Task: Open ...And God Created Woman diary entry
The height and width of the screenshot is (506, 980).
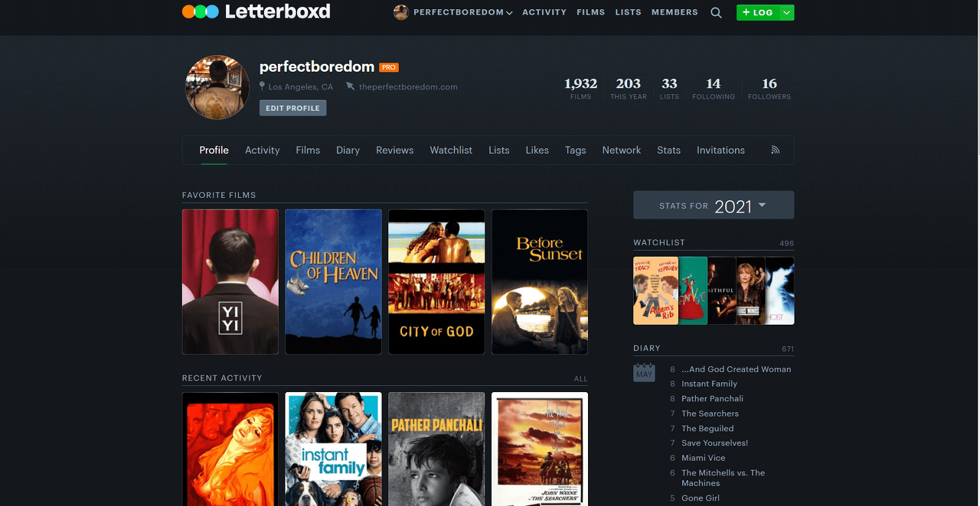Action: click(736, 369)
